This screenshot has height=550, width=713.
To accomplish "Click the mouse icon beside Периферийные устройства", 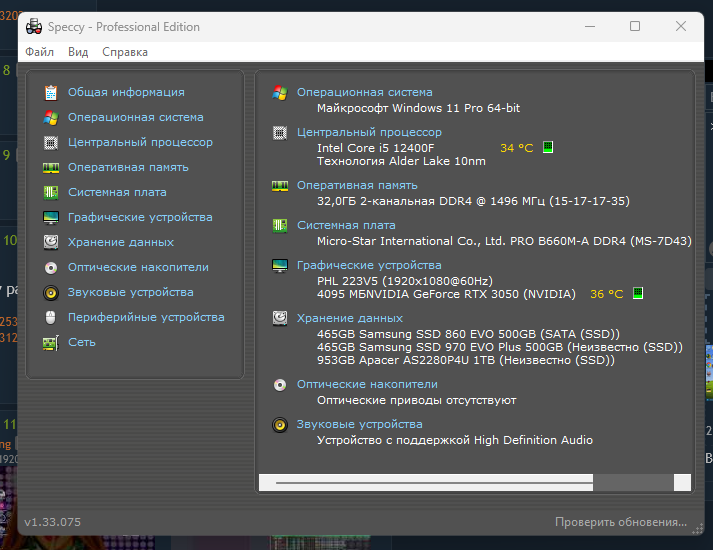I will point(50,317).
